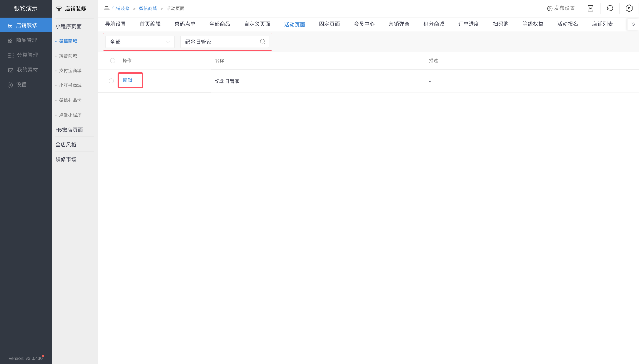Image resolution: width=639 pixels, height=364 pixels.
Task: Click the hamburger menu icon near breadcrumb
Action: tap(106, 8)
